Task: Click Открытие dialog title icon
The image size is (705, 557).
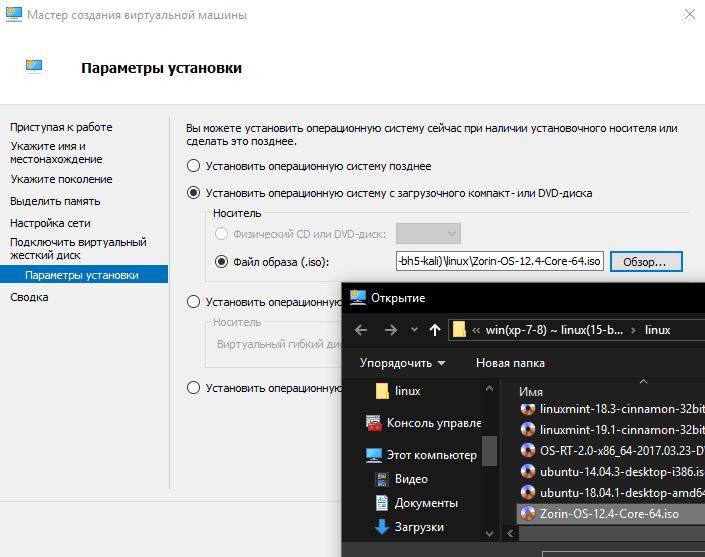Action: pos(358,297)
